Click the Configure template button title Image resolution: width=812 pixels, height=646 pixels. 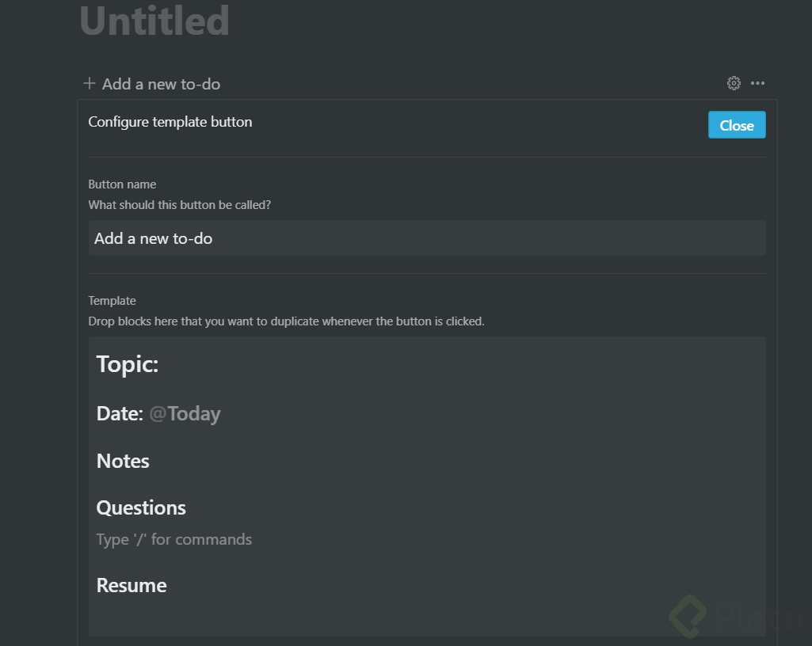tap(170, 122)
